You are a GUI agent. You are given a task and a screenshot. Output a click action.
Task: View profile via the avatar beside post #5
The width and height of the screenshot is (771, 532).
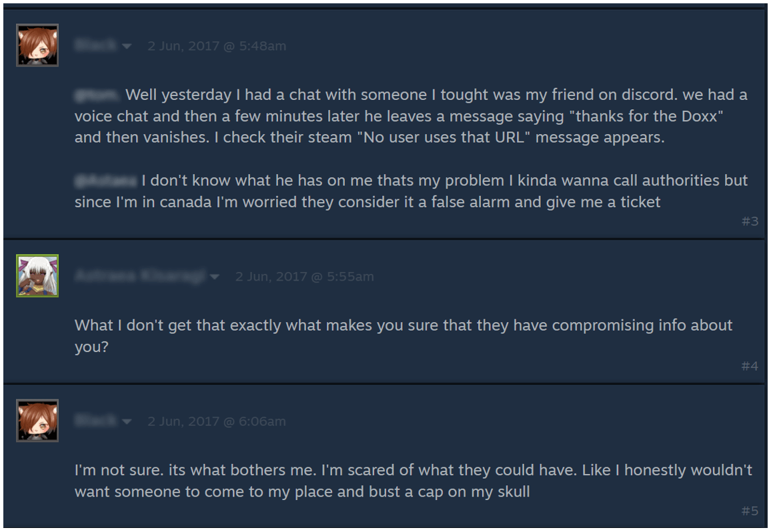(x=37, y=421)
